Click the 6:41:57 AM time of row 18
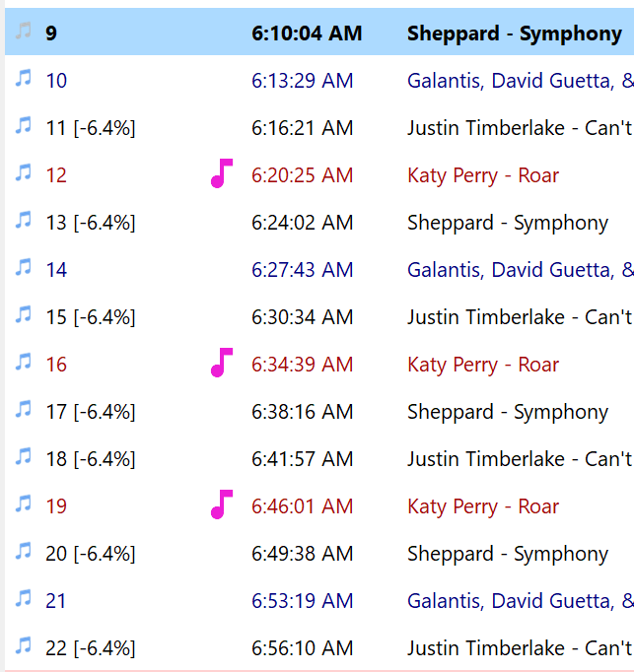The image size is (634, 672). click(302, 459)
